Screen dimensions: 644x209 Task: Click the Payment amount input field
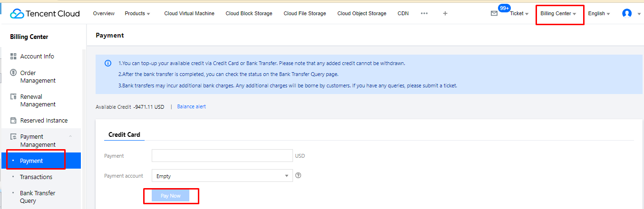coord(222,156)
